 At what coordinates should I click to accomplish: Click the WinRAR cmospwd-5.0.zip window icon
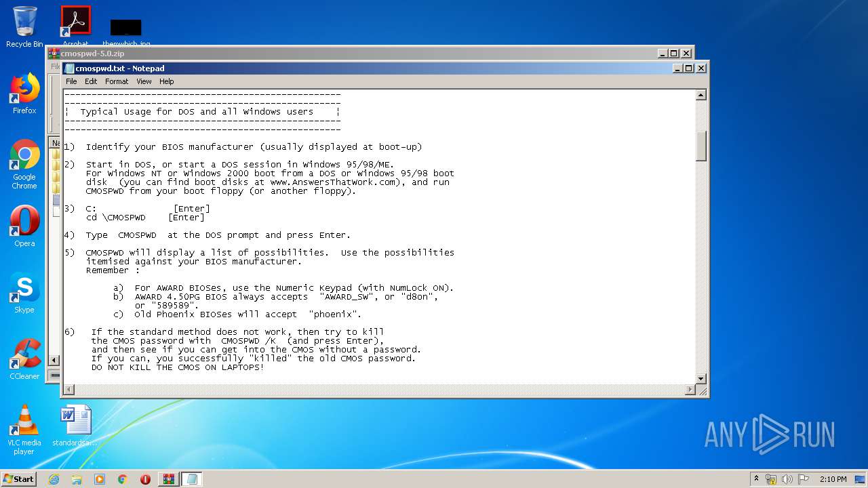tap(54, 54)
